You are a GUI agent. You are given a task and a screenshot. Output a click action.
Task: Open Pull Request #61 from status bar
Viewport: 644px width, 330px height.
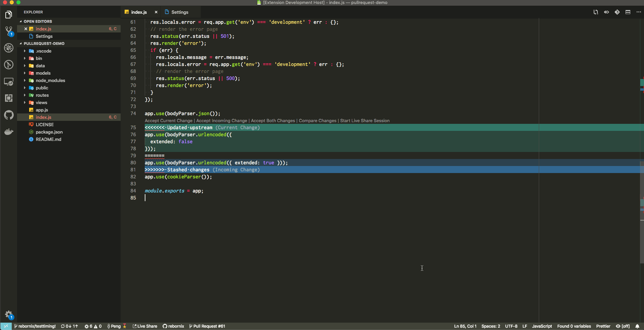(207, 326)
